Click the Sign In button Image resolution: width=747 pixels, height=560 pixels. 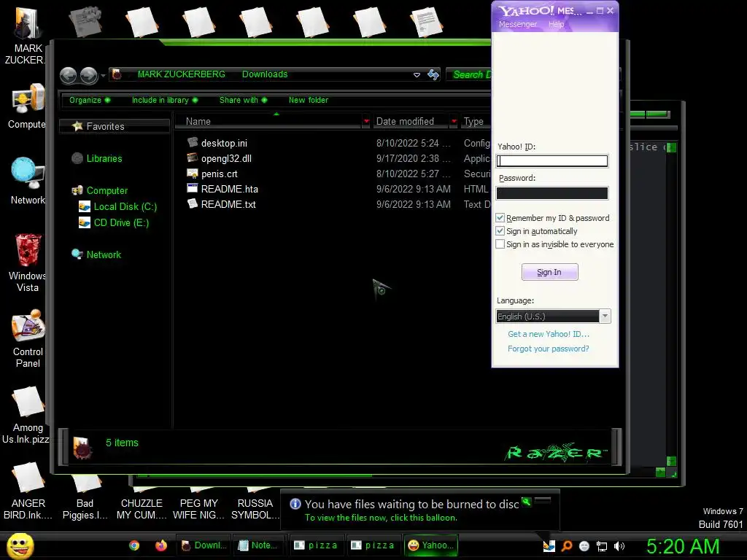pos(550,272)
